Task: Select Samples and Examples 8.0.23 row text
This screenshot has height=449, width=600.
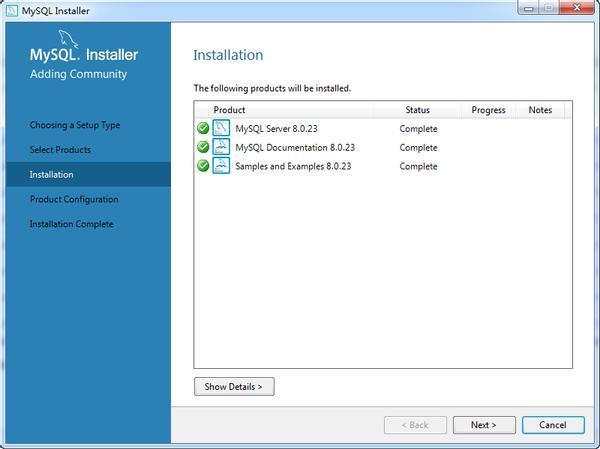Action: 293,167
